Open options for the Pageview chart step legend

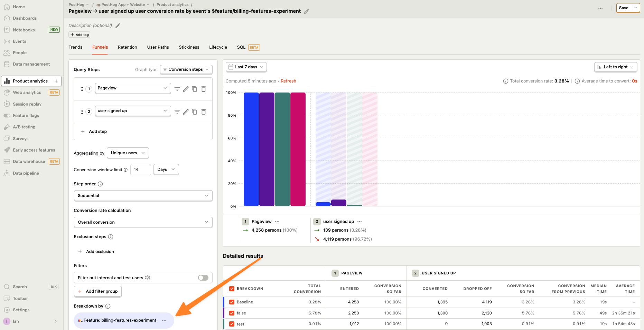(277, 222)
